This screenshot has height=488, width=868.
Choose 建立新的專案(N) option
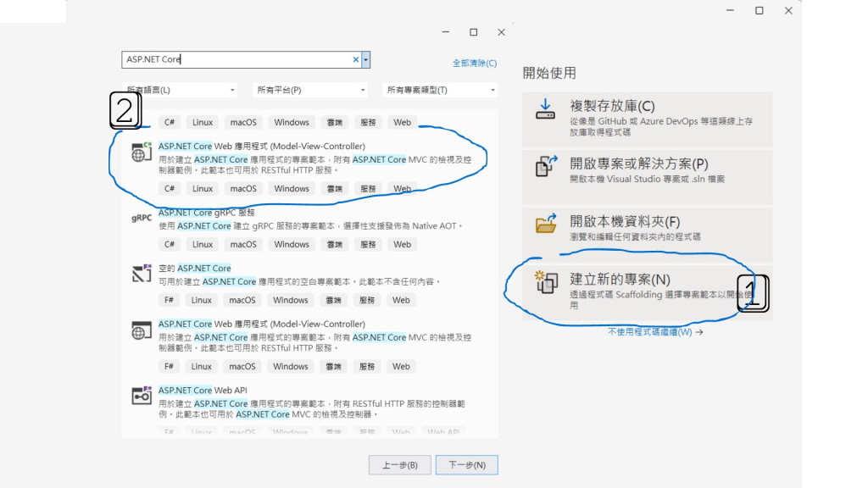point(647,292)
